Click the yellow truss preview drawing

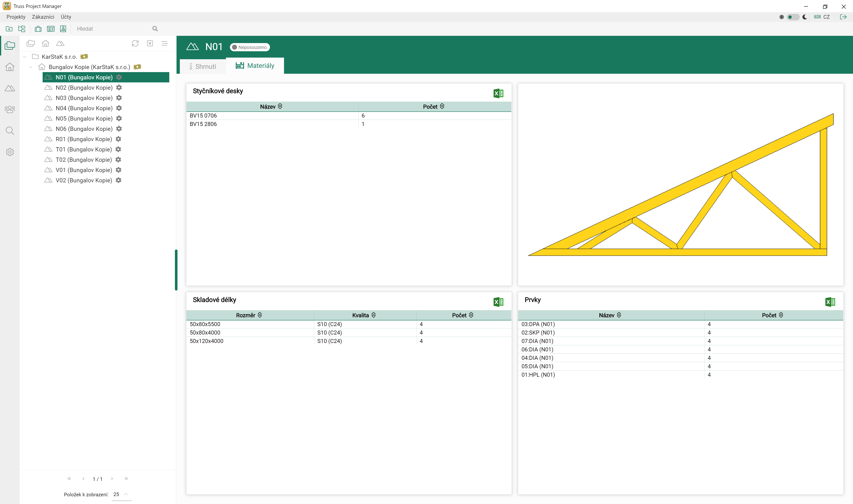point(680,185)
